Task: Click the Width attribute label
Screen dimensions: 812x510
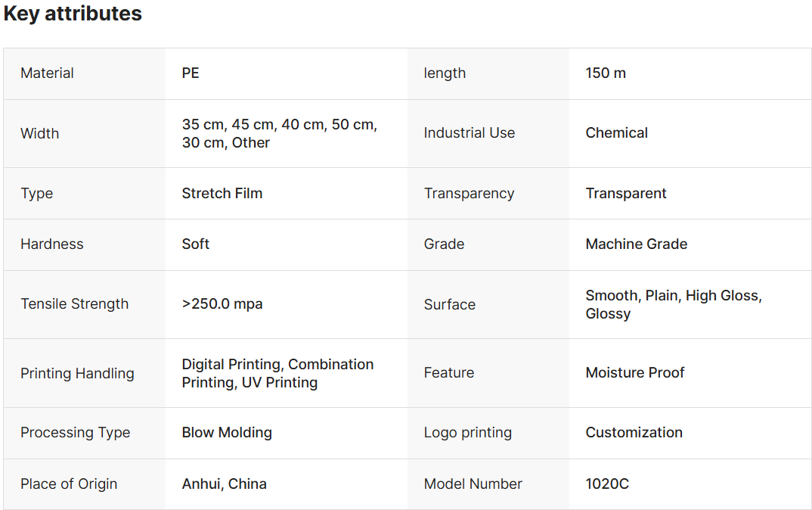Action: coord(39,133)
